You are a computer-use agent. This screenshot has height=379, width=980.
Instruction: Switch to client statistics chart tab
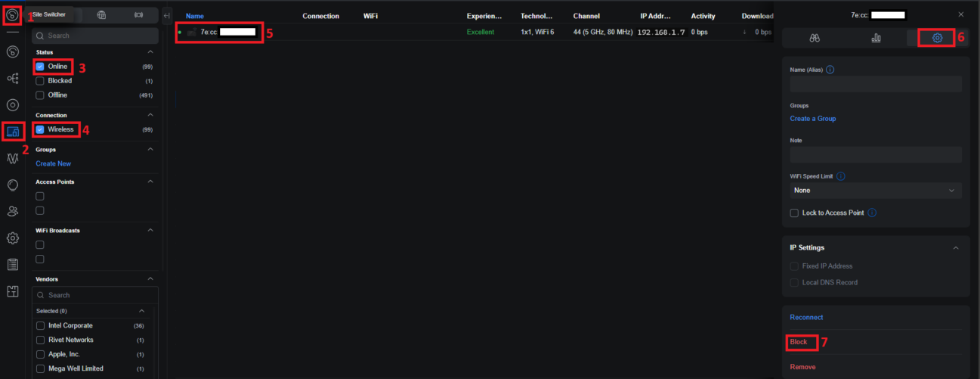876,38
